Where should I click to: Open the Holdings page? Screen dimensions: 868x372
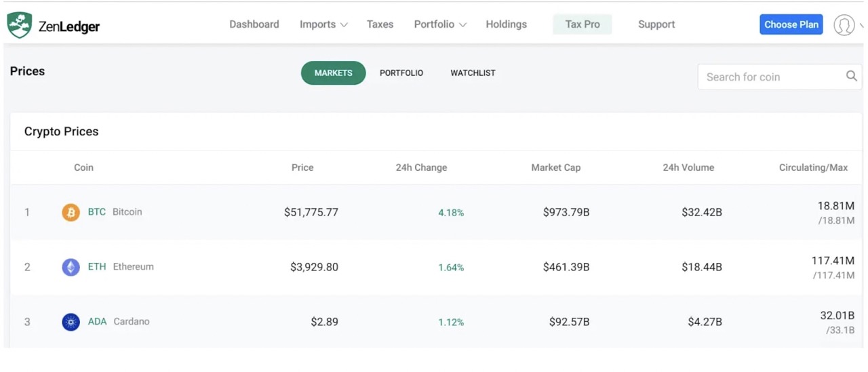point(506,24)
